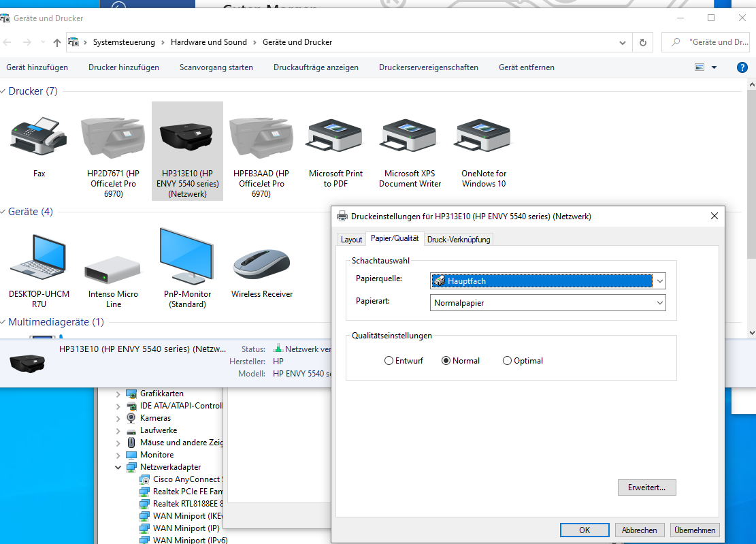Click the Kameras icon in Device Manager
This screenshot has width=756, height=544.
tap(131, 417)
